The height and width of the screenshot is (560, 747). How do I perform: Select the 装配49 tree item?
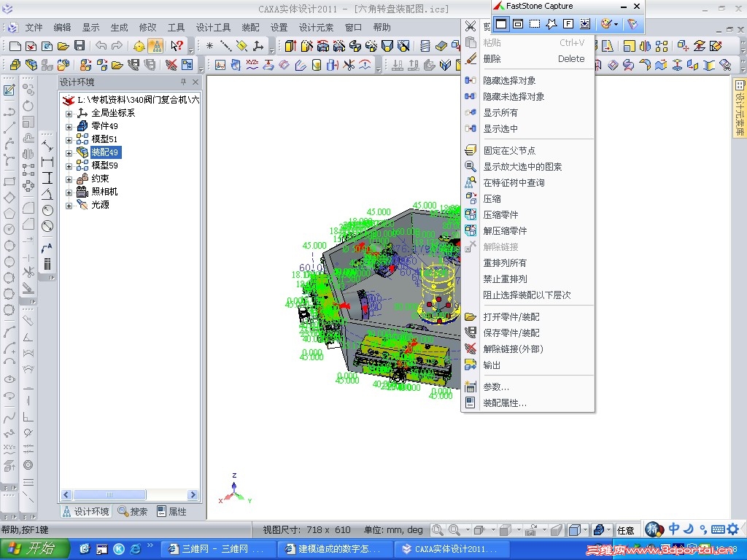105,152
